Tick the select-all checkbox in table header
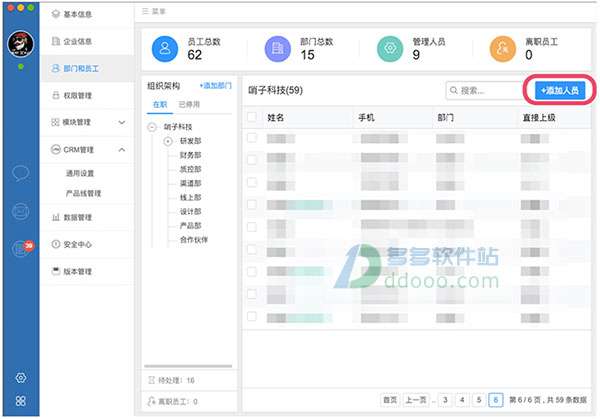Screen dimensions: 600x419 [252, 117]
